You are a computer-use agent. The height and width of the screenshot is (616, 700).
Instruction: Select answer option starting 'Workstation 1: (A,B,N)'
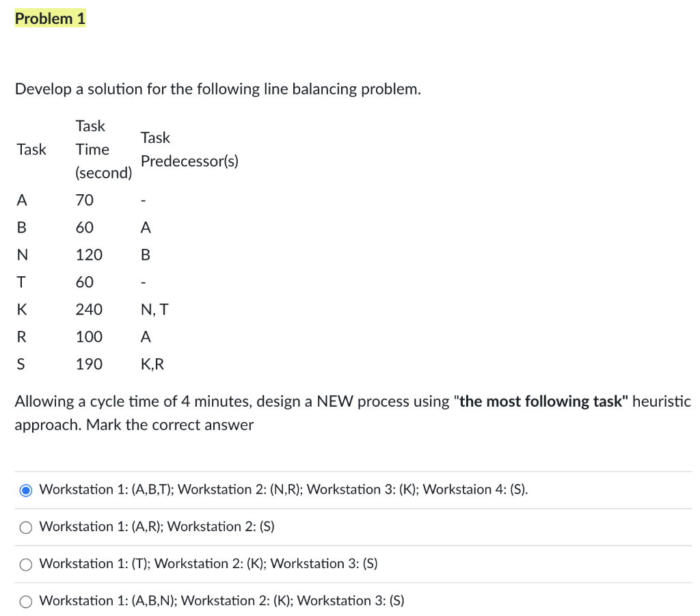click(x=25, y=601)
